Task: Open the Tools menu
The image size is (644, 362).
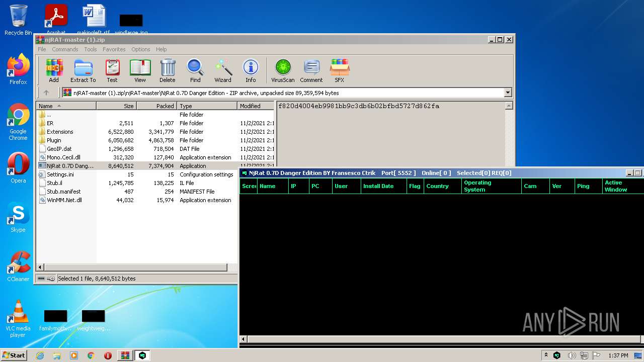Action: coord(91,49)
